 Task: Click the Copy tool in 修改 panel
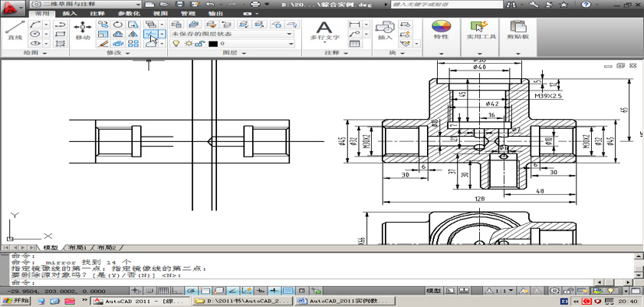[103, 25]
